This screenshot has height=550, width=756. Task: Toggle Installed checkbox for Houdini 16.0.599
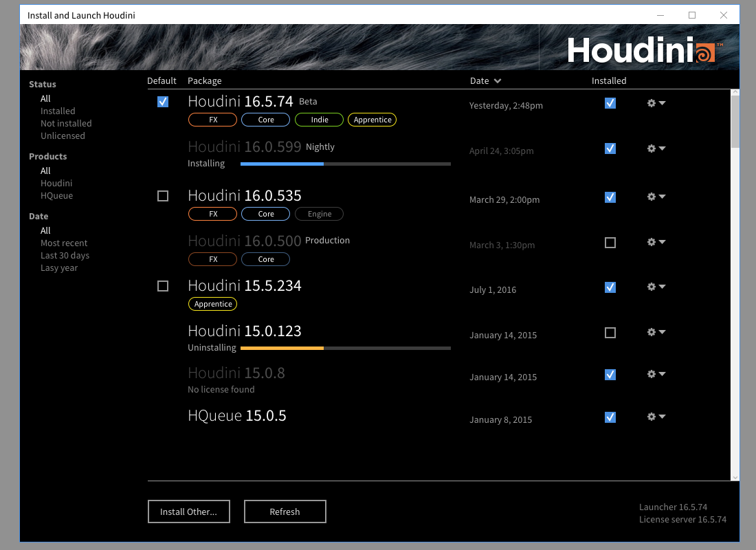610,148
